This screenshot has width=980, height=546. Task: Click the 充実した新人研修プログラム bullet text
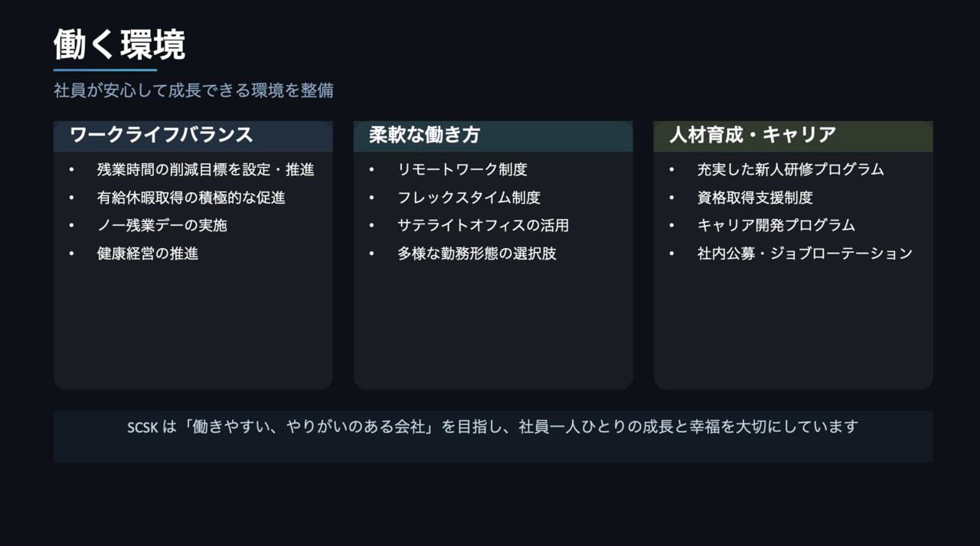tap(790, 169)
